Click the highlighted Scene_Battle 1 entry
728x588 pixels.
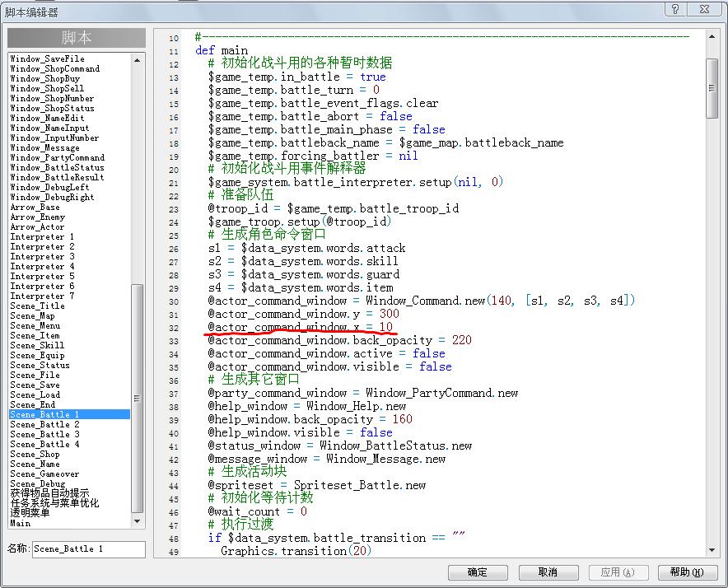pos(70,414)
